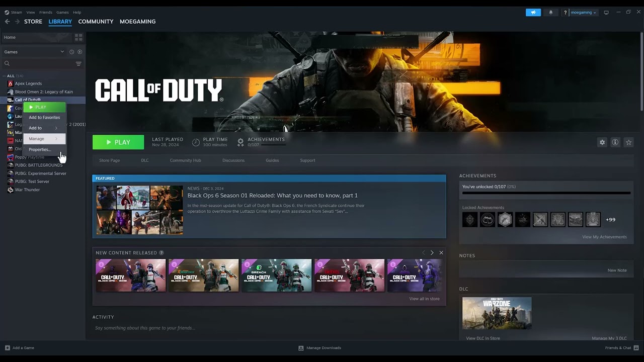This screenshot has height=362, width=644.
Task: Select War Thunder in game list
Action: click(x=27, y=190)
